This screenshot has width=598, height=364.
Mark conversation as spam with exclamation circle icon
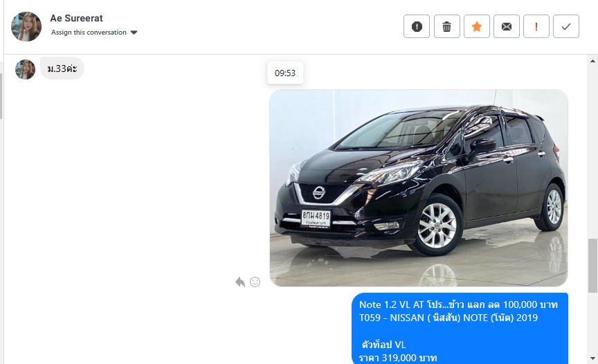(417, 26)
